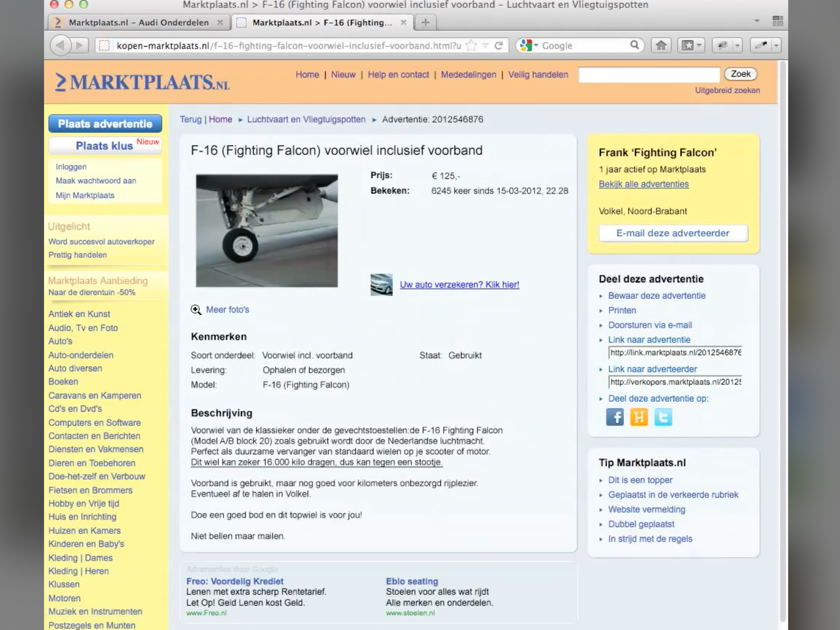Click the Zoek button
Screen dimensions: 840x630
[x=741, y=74]
